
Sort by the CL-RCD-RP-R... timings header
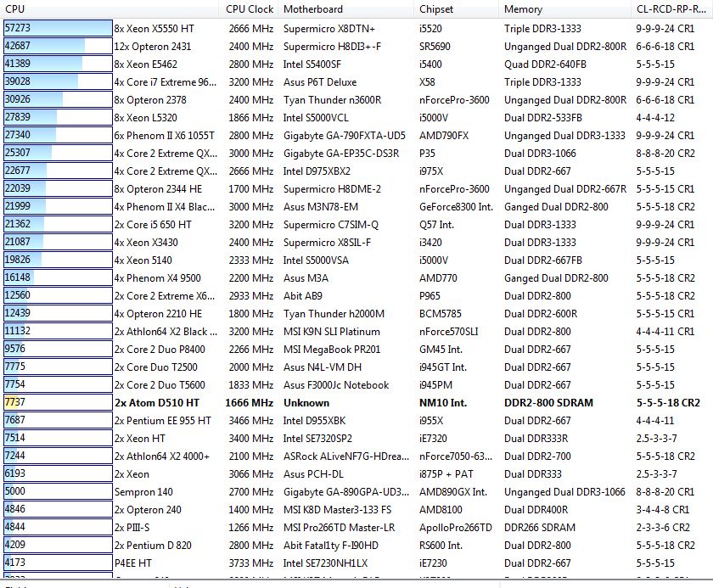[671, 9]
